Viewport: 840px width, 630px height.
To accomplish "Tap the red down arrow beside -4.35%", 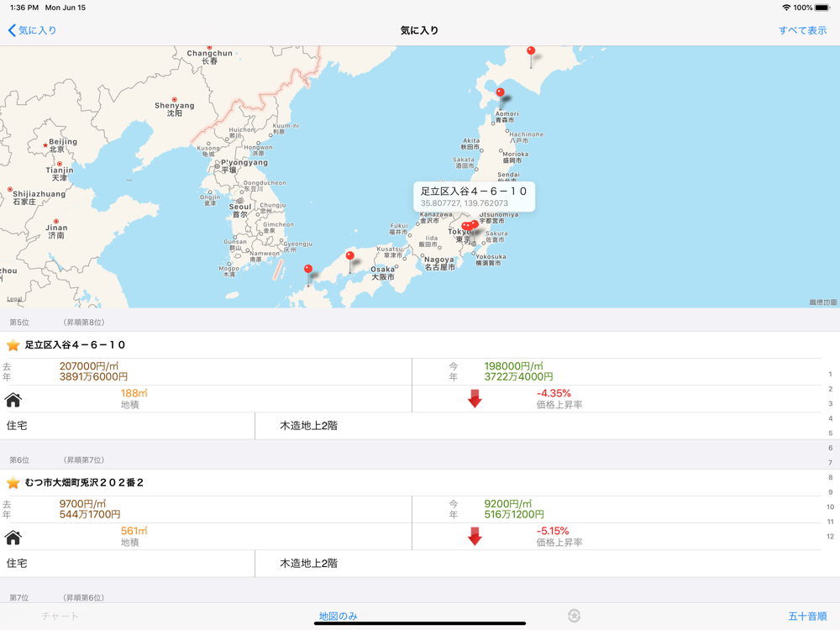I will point(475,398).
